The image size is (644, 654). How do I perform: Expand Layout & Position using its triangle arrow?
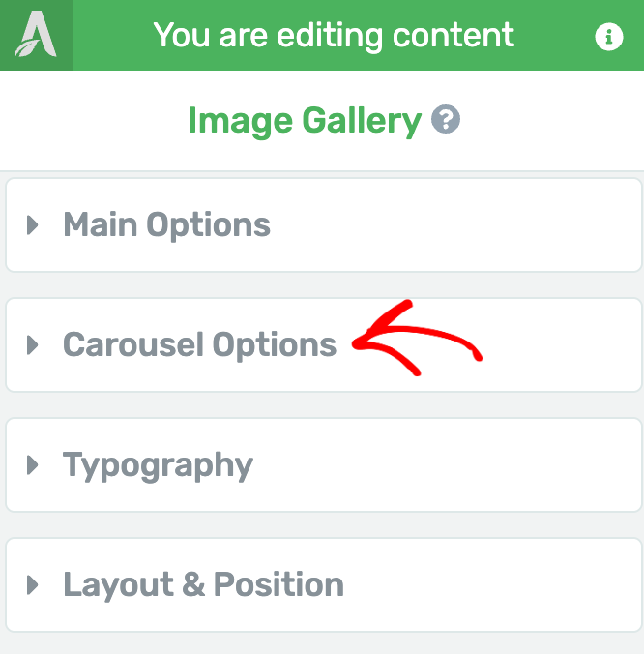coord(33,584)
